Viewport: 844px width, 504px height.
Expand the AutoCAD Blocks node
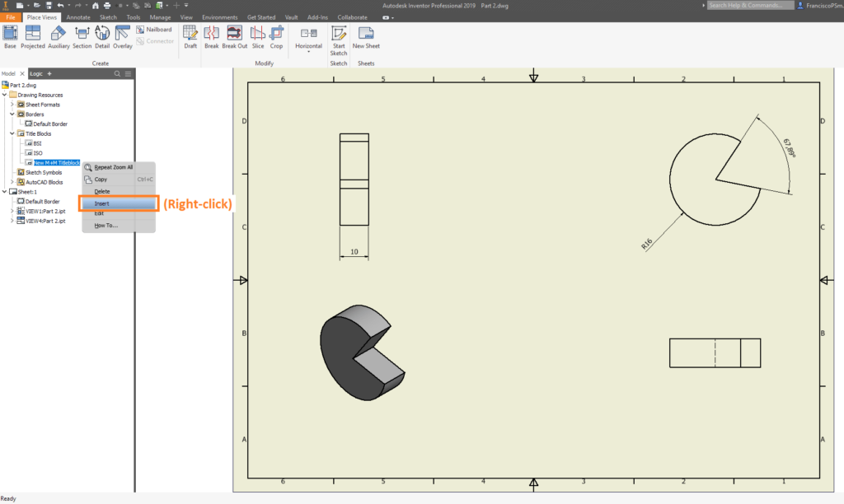12,182
